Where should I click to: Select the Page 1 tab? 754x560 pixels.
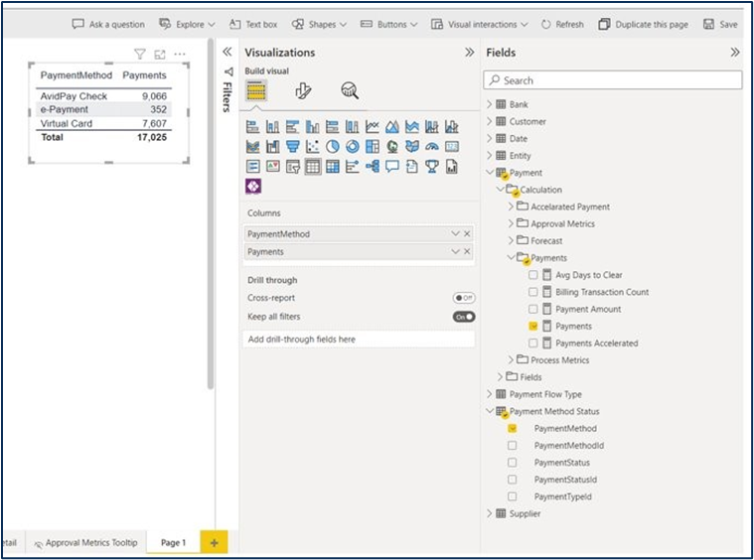tap(173, 543)
